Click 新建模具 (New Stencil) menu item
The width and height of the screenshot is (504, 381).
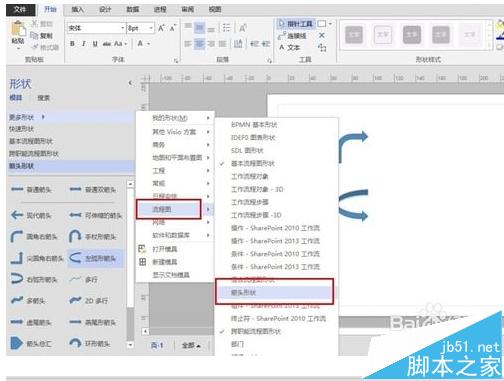coord(175,262)
